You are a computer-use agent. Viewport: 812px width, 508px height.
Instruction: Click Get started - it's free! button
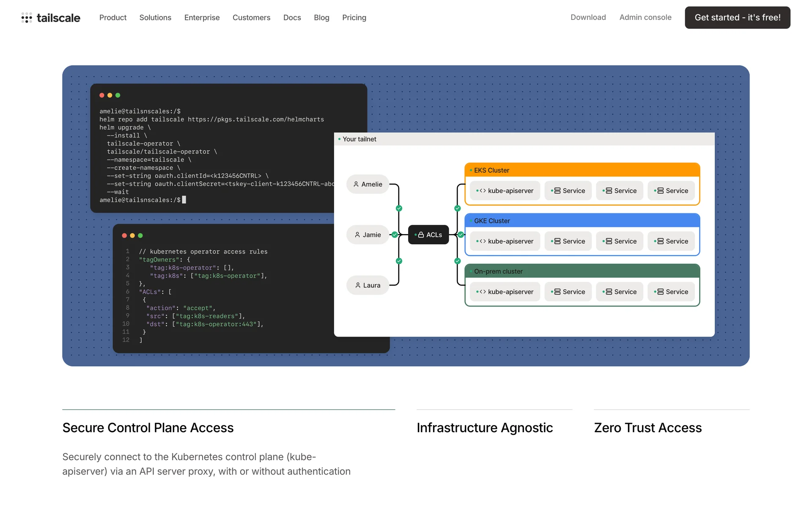click(x=737, y=17)
